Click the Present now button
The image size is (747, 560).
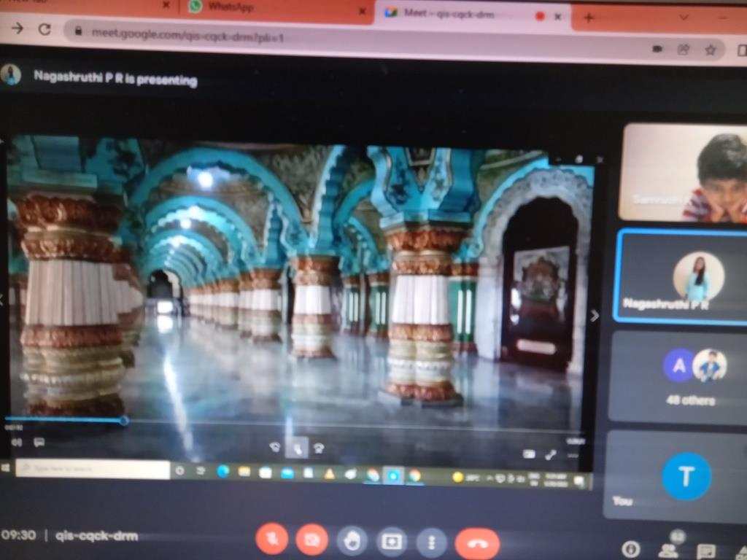pos(392,542)
